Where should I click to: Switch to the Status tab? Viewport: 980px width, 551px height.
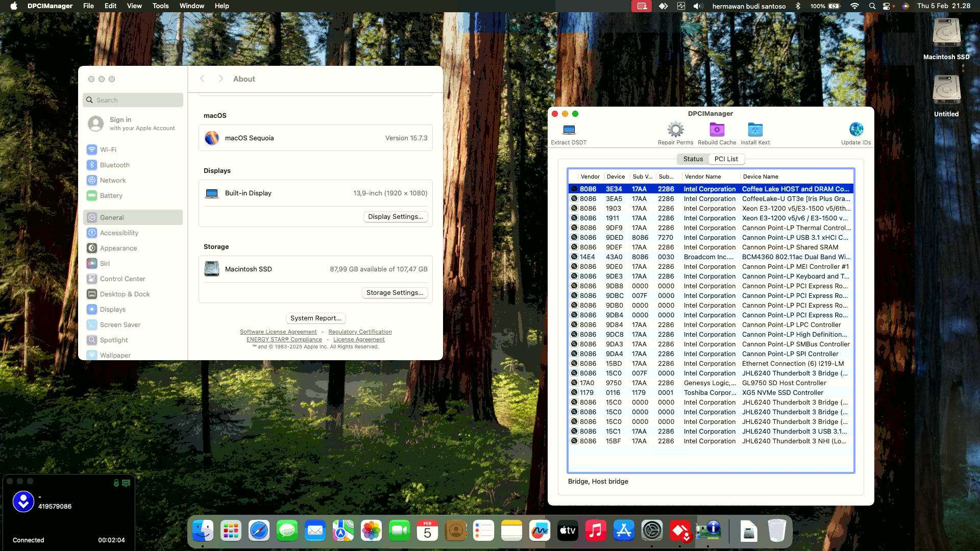pos(693,159)
